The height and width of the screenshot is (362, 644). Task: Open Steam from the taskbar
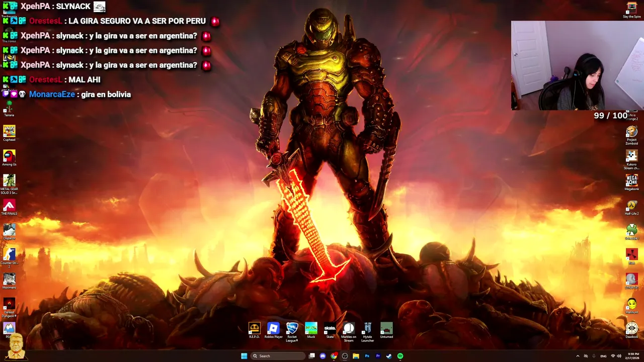pyautogui.click(x=389, y=356)
